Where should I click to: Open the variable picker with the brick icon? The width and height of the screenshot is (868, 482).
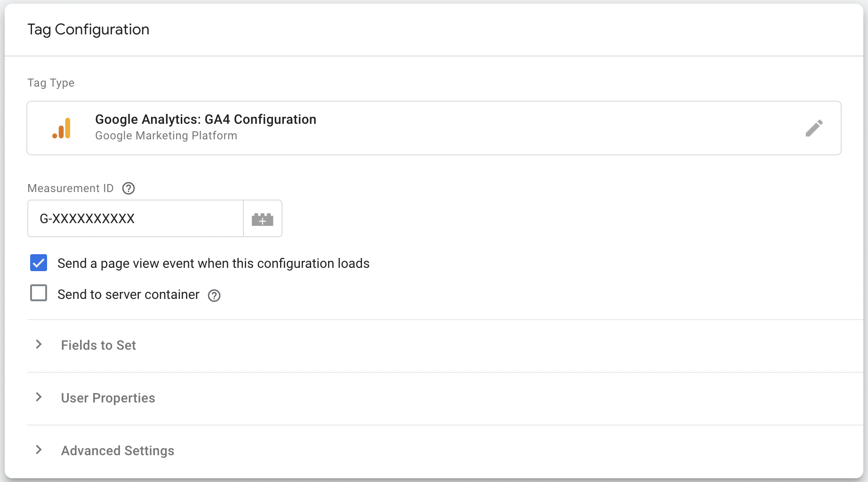pos(263,218)
